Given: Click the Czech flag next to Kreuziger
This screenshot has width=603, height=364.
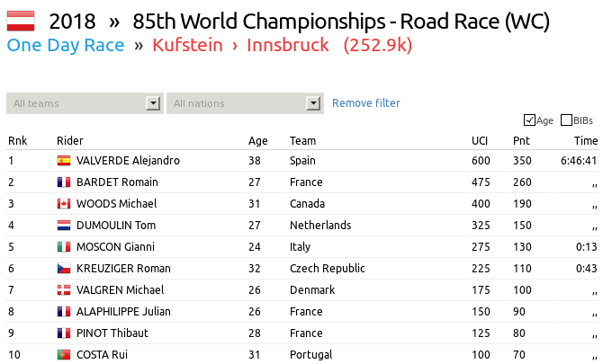Looking at the screenshot, I should (x=64, y=269).
